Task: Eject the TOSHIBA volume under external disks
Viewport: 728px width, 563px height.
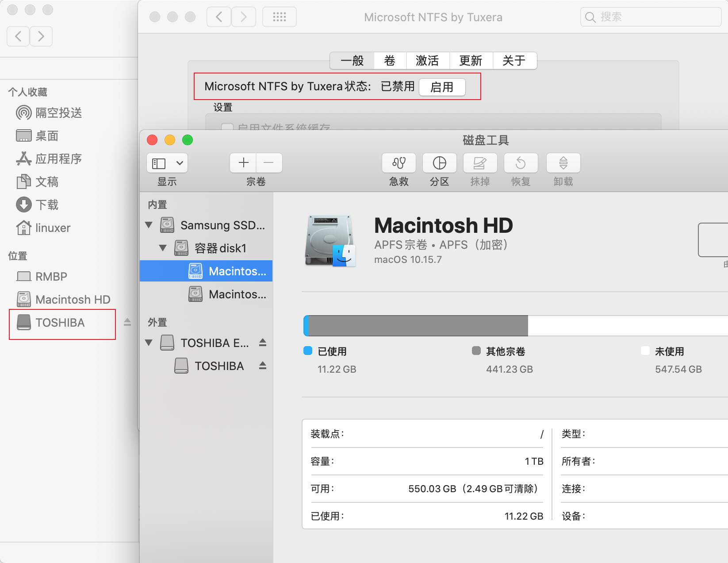Action: pyautogui.click(x=263, y=366)
